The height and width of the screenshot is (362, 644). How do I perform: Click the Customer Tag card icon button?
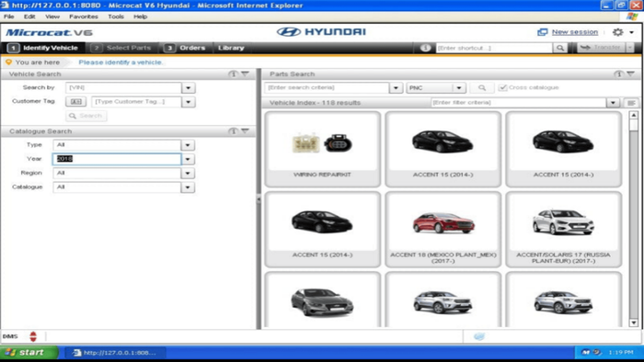click(76, 102)
